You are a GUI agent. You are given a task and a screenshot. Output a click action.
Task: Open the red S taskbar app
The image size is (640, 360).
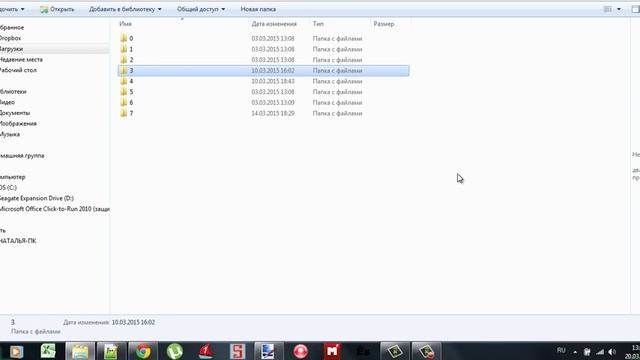237,351
